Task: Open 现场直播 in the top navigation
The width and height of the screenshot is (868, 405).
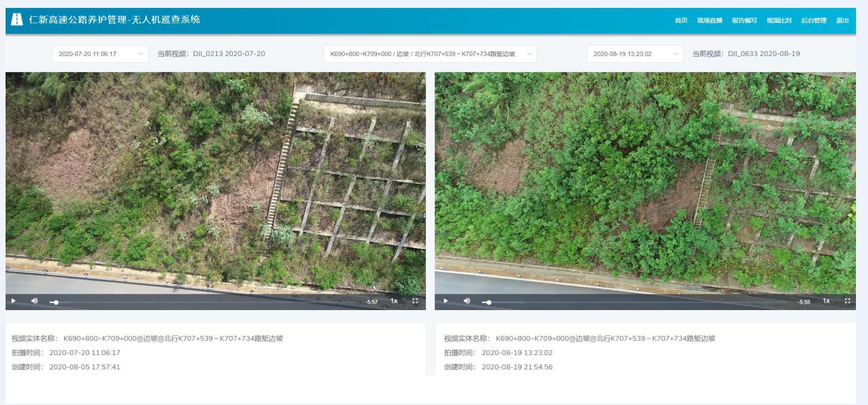Action: pyautogui.click(x=710, y=20)
